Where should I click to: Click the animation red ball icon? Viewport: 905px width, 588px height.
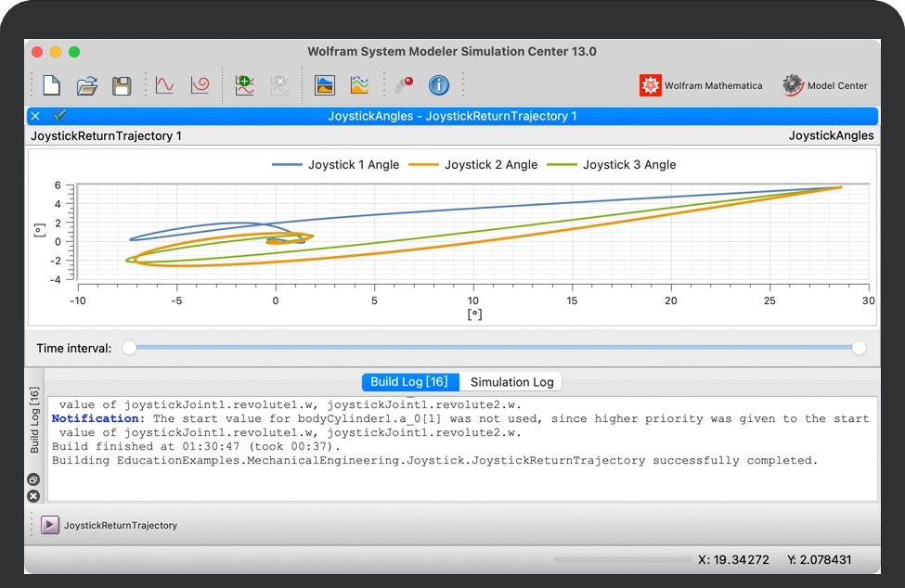pos(403,85)
